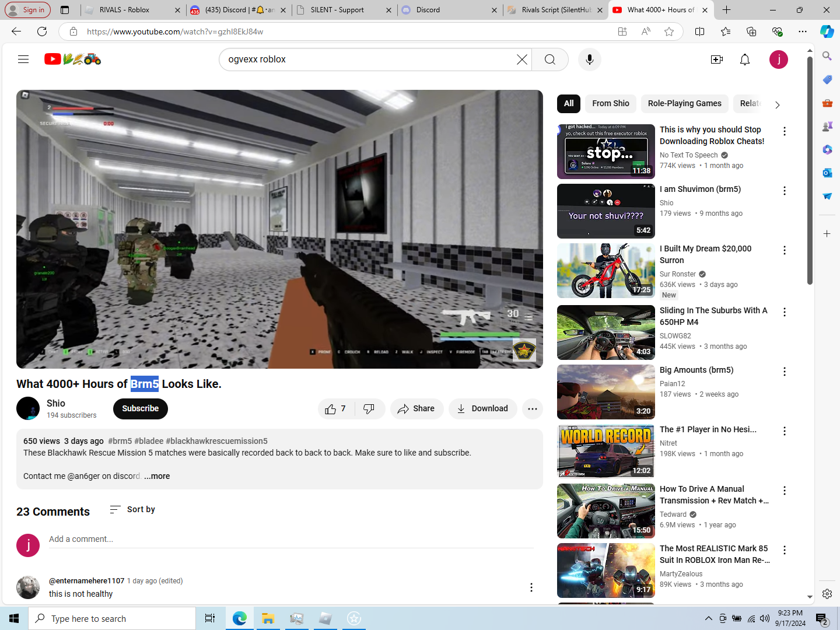Open YouTube notifications bell
Screen dimensions: 840x630
click(745, 60)
